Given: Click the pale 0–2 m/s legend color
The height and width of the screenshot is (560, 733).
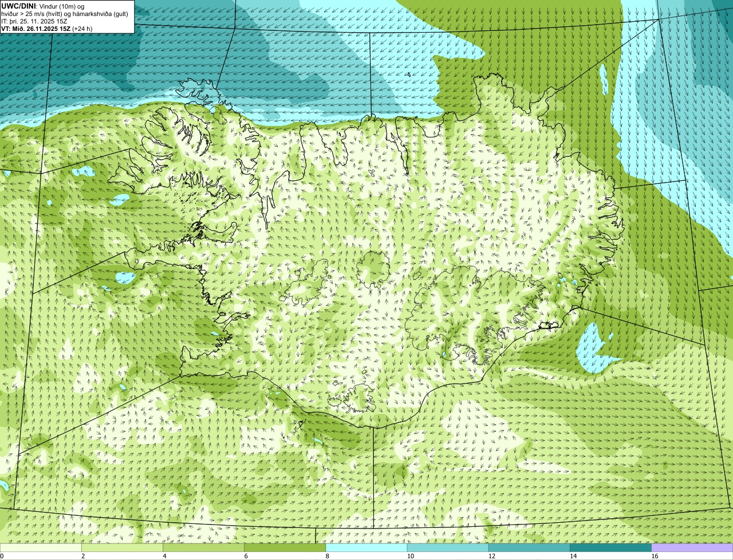Looking at the screenshot, I should pyautogui.click(x=41, y=548).
